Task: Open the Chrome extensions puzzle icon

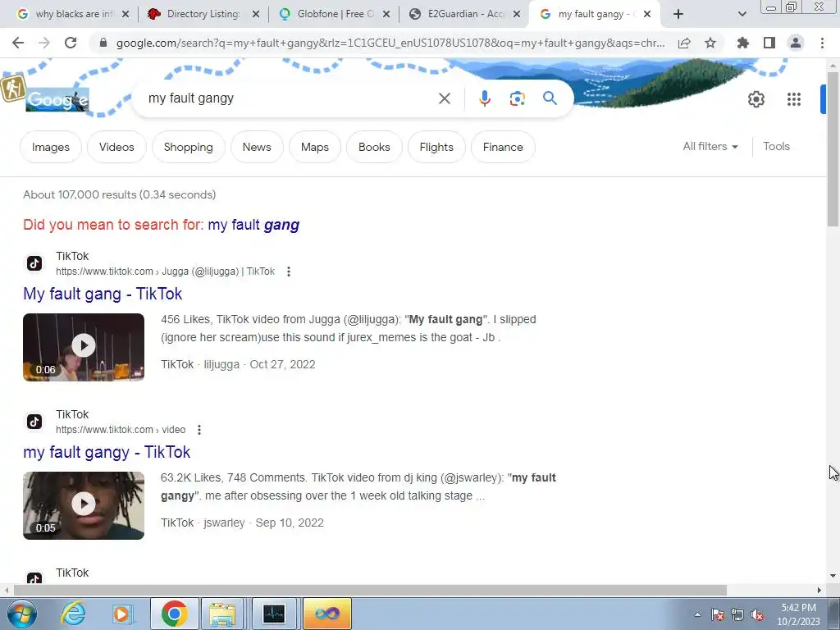Action: (x=743, y=43)
